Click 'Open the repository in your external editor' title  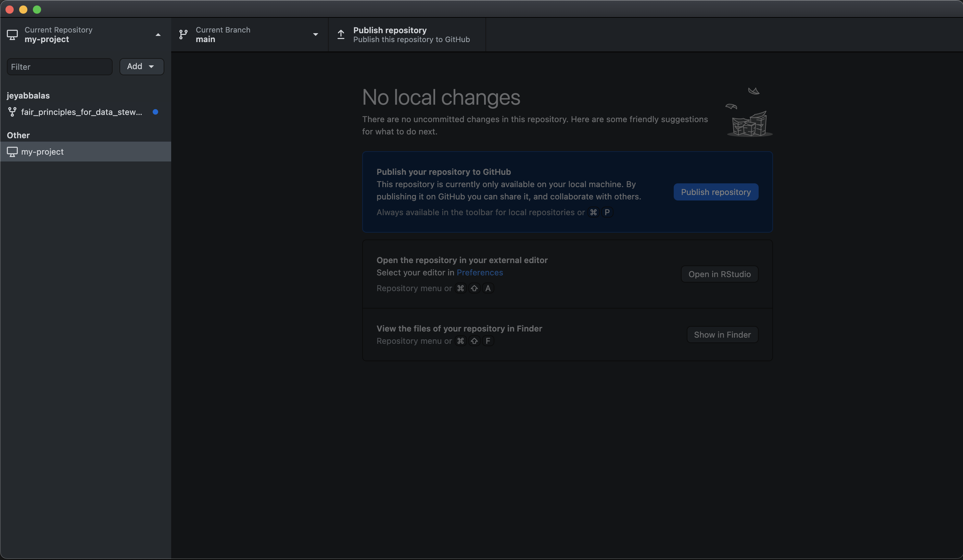click(x=462, y=260)
